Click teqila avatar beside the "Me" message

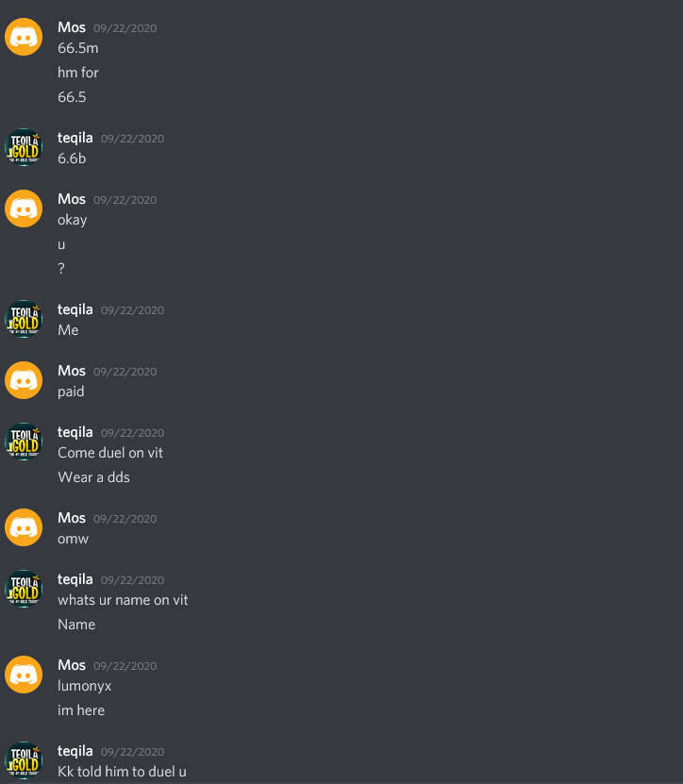pyautogui.click(x=24, y=319)
